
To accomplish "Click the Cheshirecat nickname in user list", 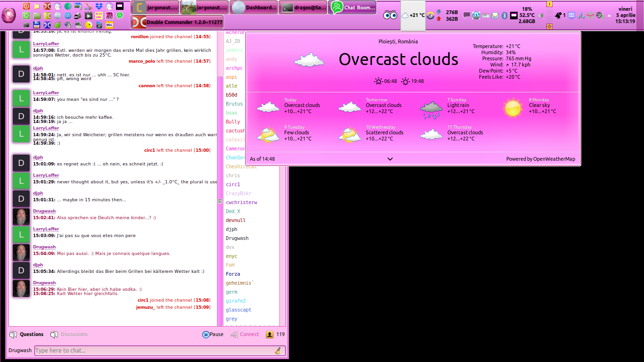I will [x=241, y=166].
